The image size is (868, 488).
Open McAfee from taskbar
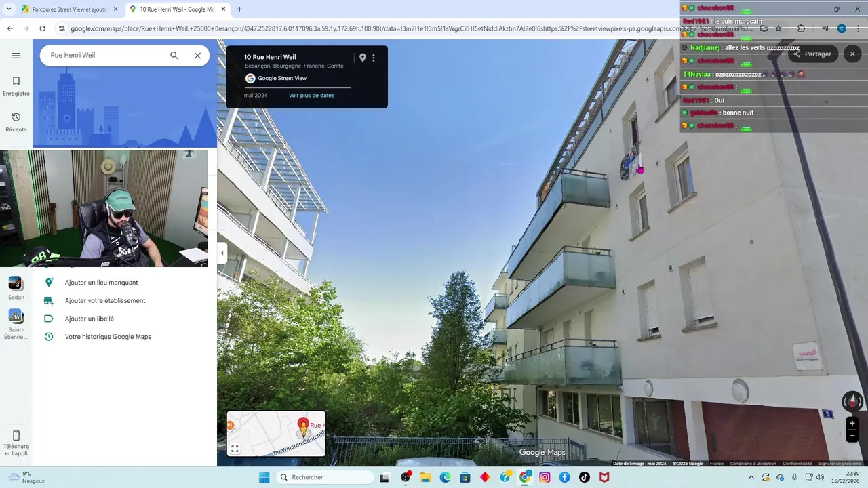tap(604, 477)
